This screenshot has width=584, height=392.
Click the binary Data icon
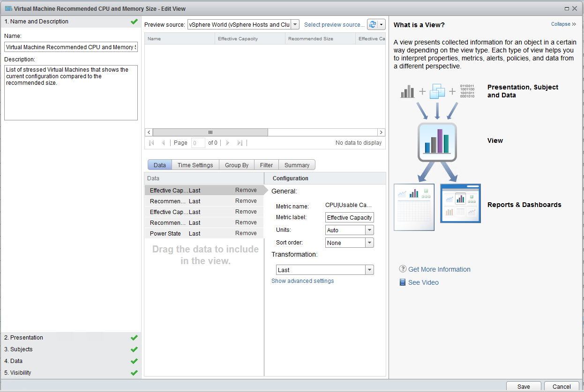tap(467, 91)
